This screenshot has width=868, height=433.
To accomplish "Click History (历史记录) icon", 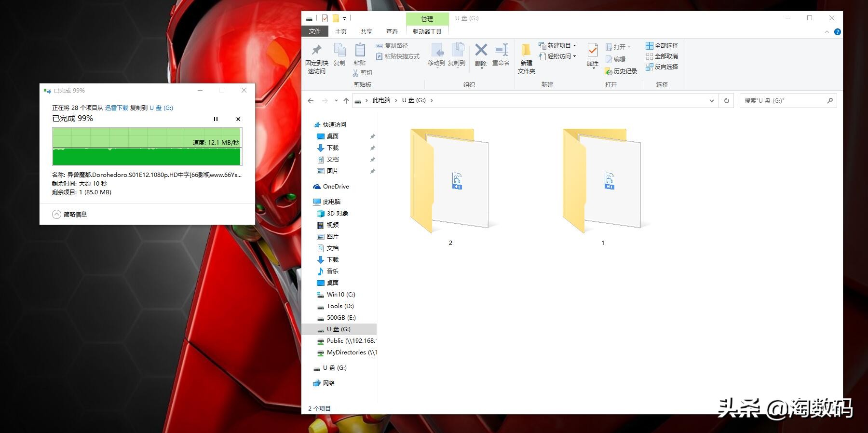I will click(609, 71).
